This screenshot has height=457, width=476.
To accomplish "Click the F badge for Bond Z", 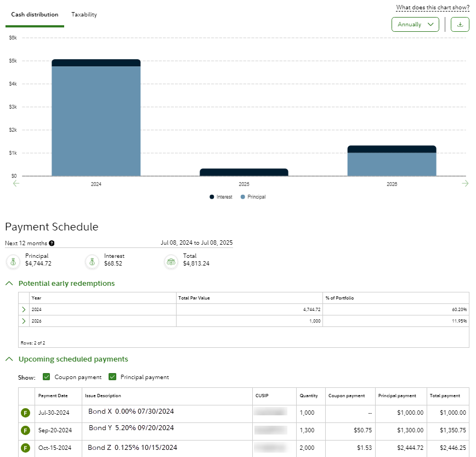I will click(x=25, y=448).
